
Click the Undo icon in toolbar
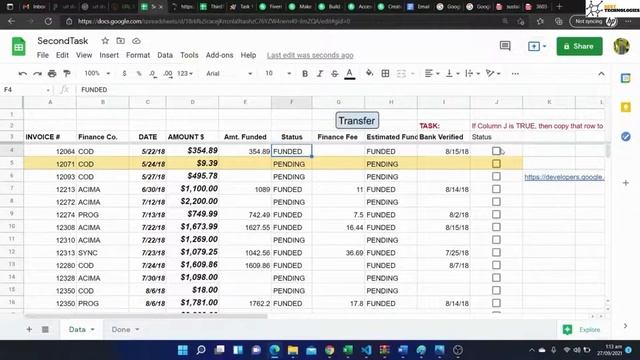23,73
